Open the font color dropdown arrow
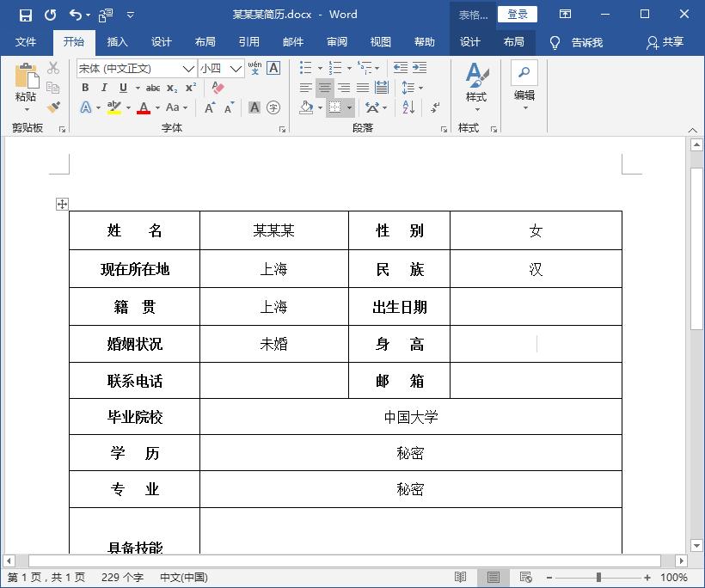Viewport: 705px width, 588px height. coord(157,106)
